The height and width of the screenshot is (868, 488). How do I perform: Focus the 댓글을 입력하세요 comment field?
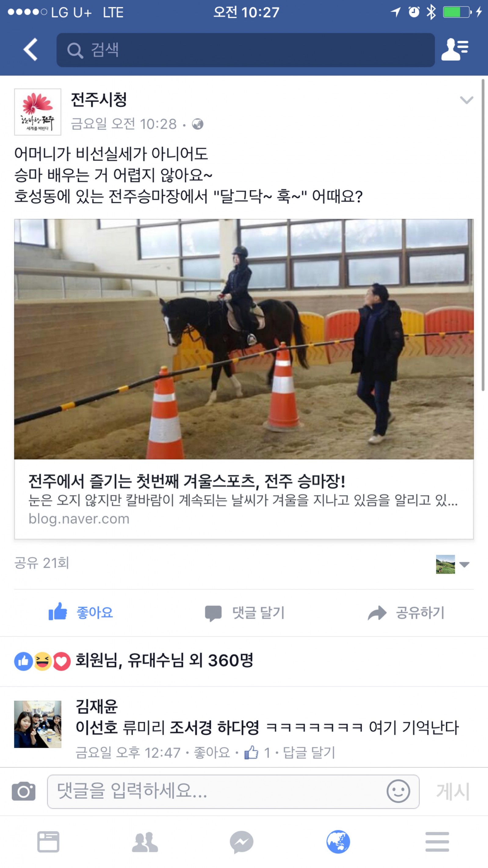click(233, 791)
